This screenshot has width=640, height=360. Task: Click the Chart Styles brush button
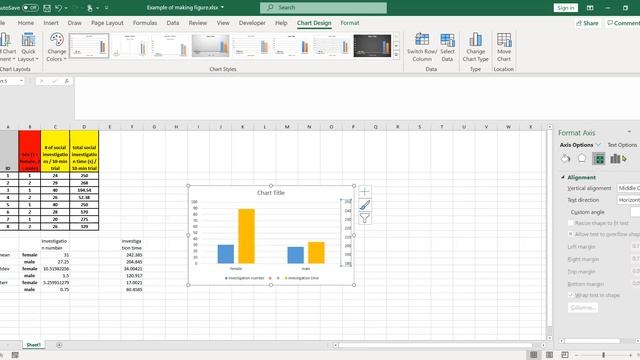(x=365, y=205)
